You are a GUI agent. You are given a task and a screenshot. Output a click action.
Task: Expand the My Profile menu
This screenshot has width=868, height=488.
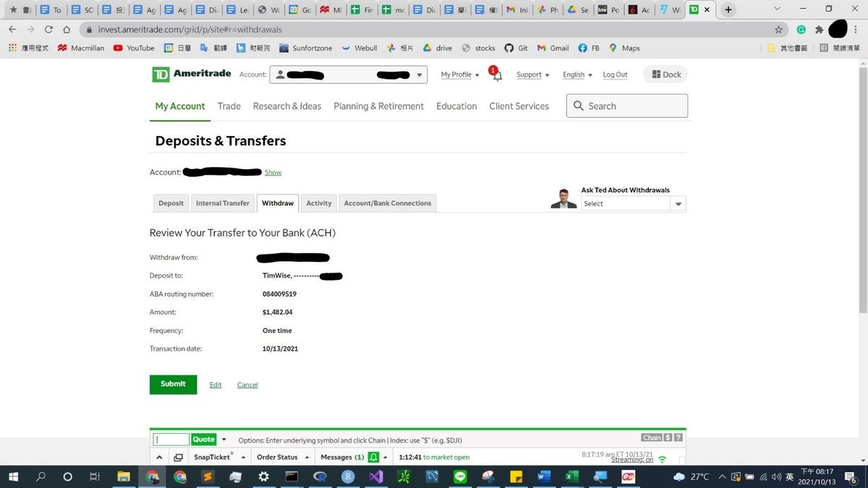click(460, 74)
